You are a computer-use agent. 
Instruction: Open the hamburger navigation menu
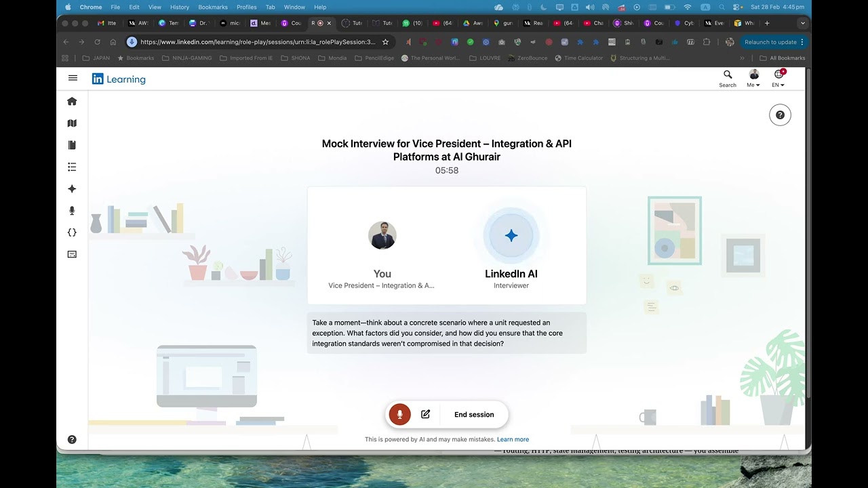(x=73, y=78)
